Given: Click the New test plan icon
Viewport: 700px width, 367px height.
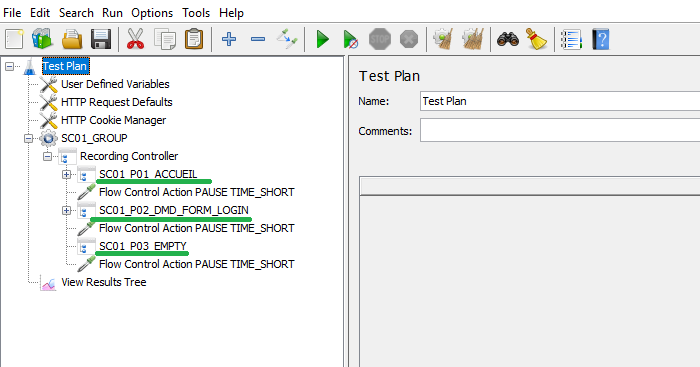Looking at the screenshot, I should (x=14, y=39).
